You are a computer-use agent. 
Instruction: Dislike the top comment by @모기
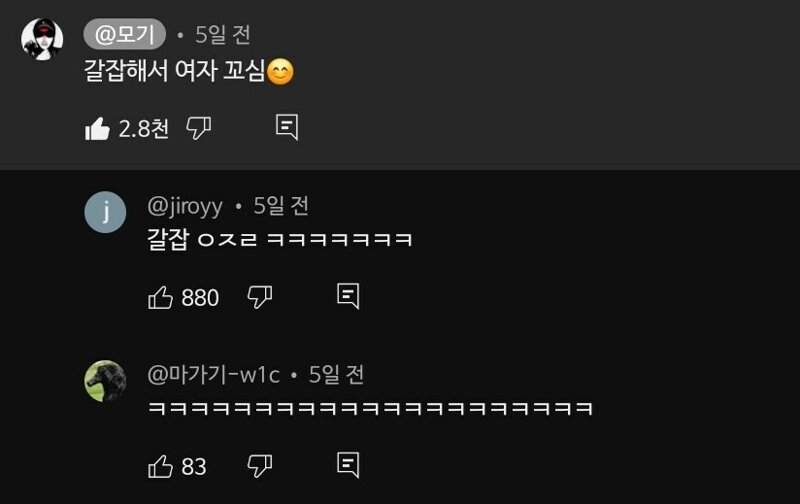pyautogui.click(x=198, y=128)
